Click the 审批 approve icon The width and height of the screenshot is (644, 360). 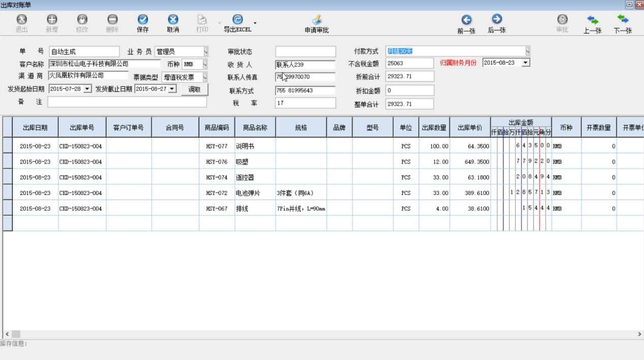[x=562, y=19]
